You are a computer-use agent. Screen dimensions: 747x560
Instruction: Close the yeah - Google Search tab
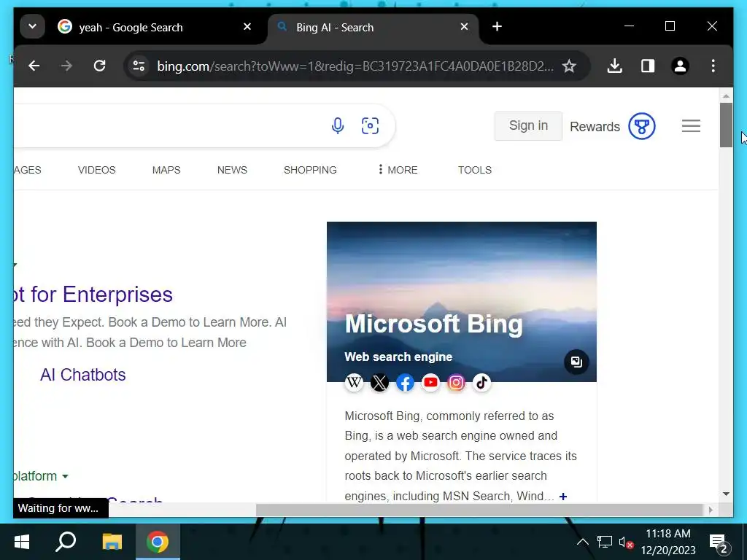pos(247,27)
